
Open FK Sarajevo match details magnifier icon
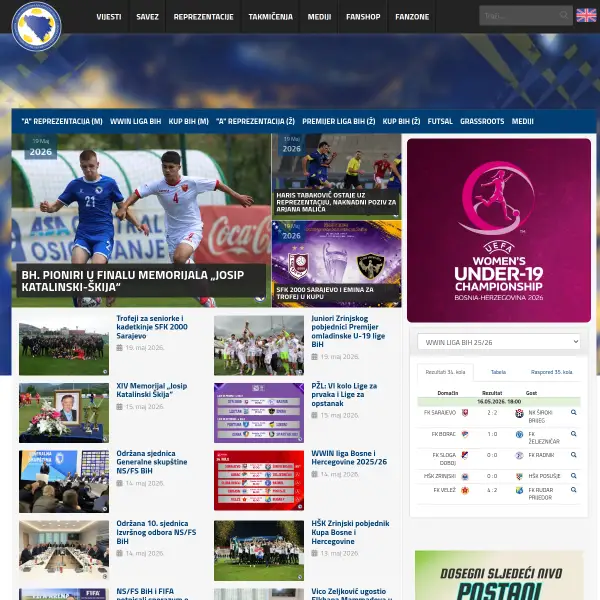pyautogui.click(x=574, y=412)
